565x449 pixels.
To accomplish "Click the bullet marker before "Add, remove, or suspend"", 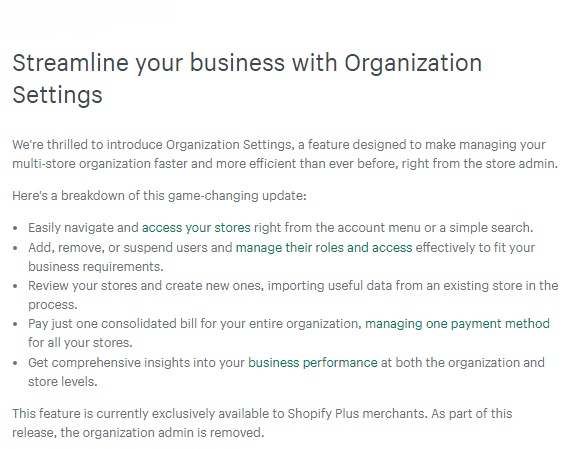I will click(x=15, y=248).
